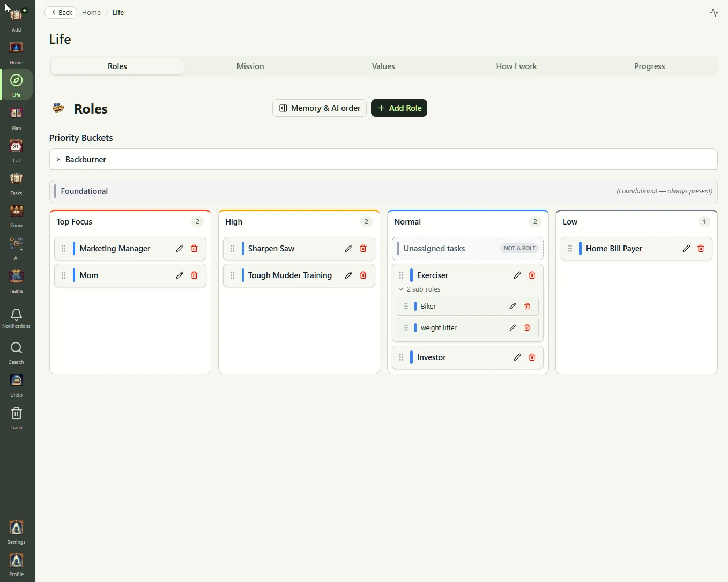
Task: Switch to the Mission tab
Action: [250, 66]
